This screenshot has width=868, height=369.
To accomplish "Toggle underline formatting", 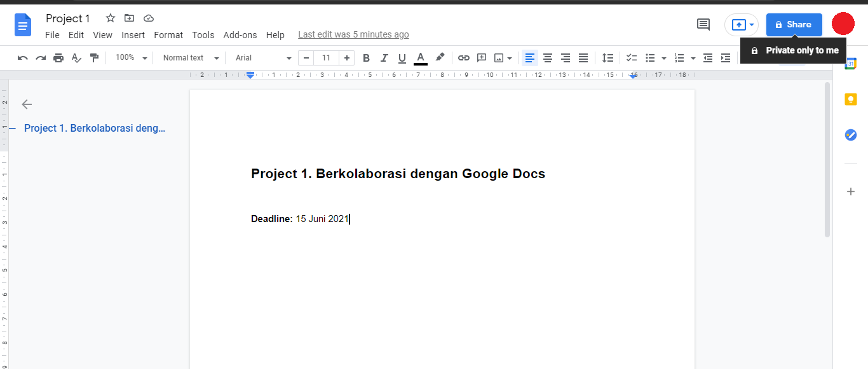I will pos(402,58).
